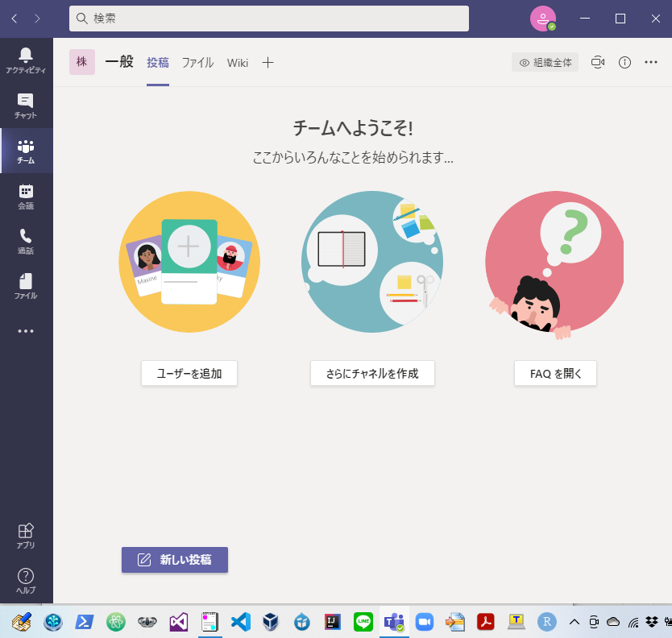Screen dimensions: 672x638
Task: Add a new tab with the plus sign
Action: (268, 62)
